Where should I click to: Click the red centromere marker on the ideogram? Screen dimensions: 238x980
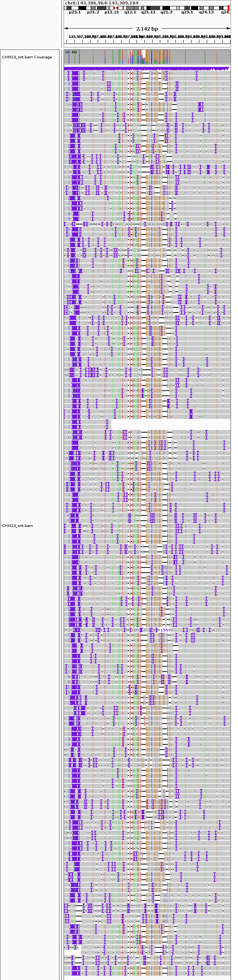115,7
